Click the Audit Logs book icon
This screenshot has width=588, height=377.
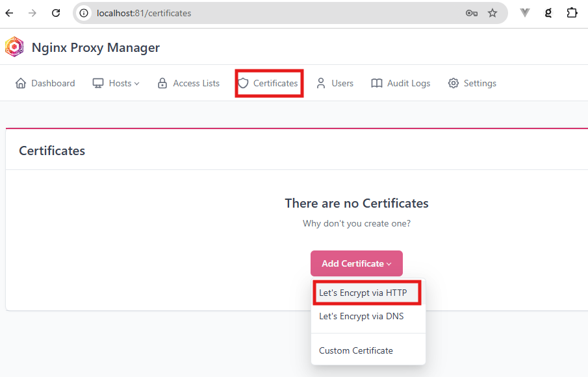point(376,83)
